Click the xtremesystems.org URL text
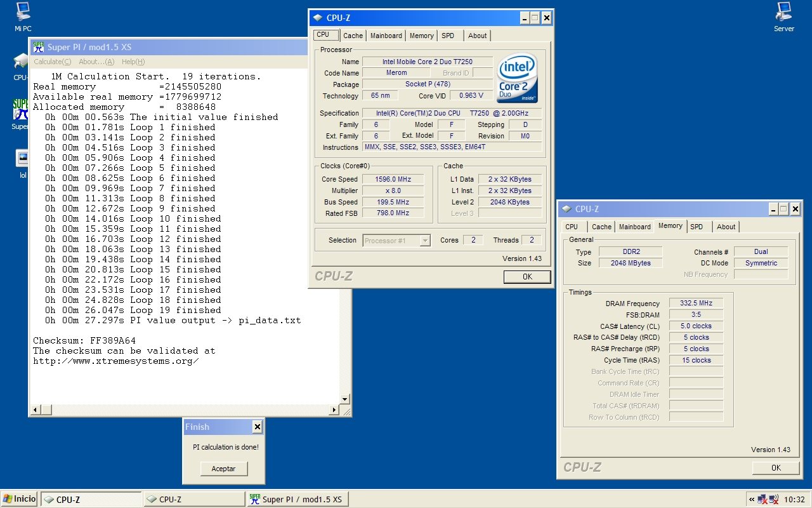Screen dimensions: 812x508 [116, 361]
